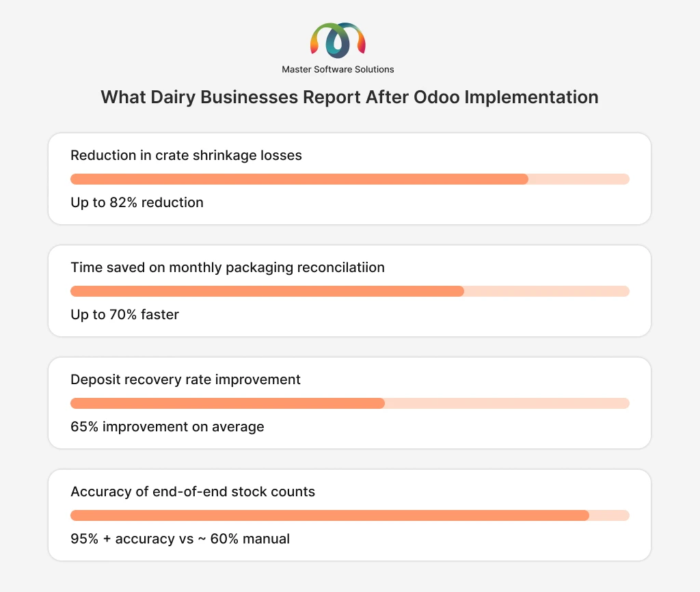This screenshot has width=700, height=592.
Task: Select the 'Up to 70% faster' text
Action: [x=124, y=314]
